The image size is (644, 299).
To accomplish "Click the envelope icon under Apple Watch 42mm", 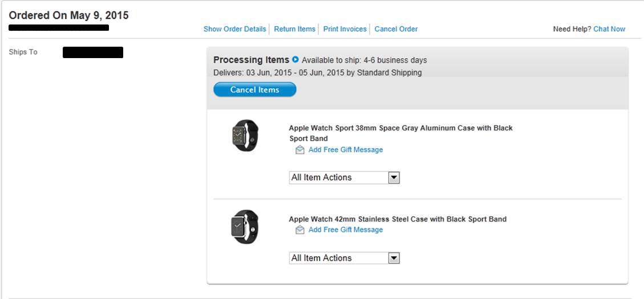I will tap(300, 230).
